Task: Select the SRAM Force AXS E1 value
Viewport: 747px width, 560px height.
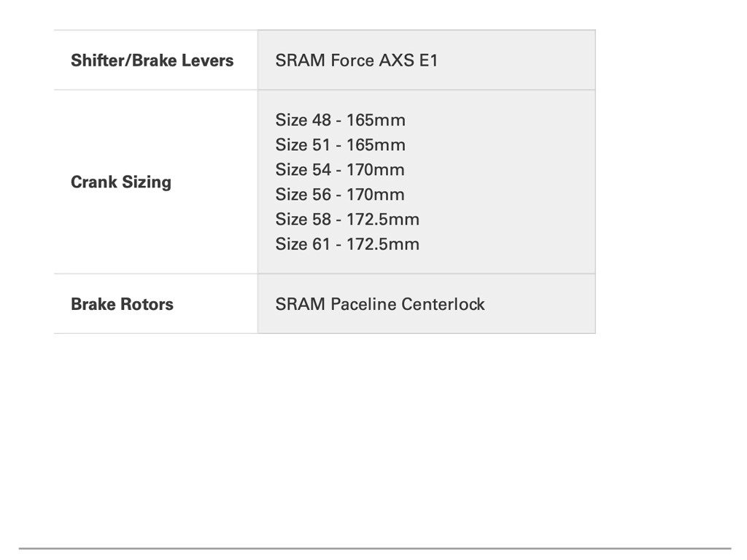Action: pyautogui.click(x=356, y=61)
